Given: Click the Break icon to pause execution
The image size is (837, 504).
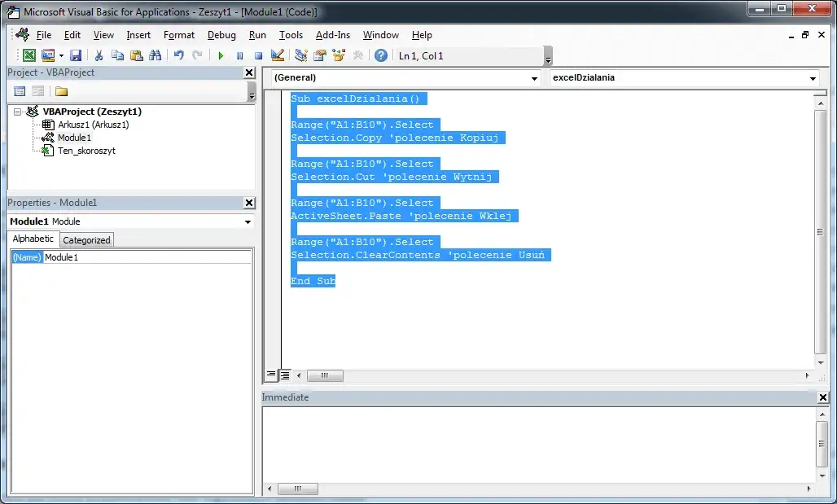Looking at the screenshot, I should [x=239, y=55].
